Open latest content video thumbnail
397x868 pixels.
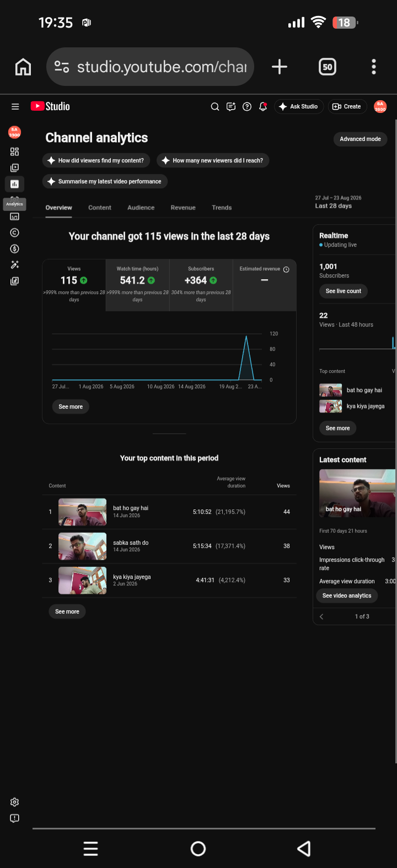[x=357, y=493]
